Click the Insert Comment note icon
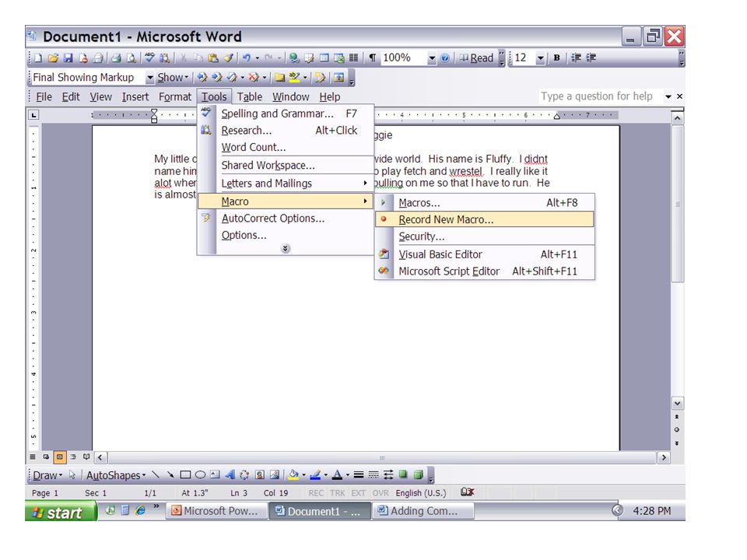747x560 pixels. pyautogui.click(x=279, y=77)
